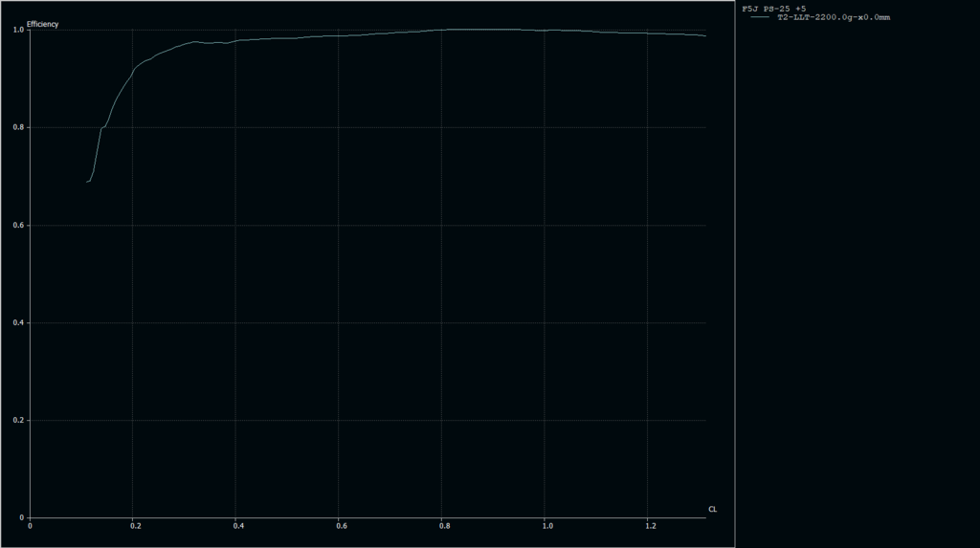Click the empty legend panel below the curve name

pos(857,287)
